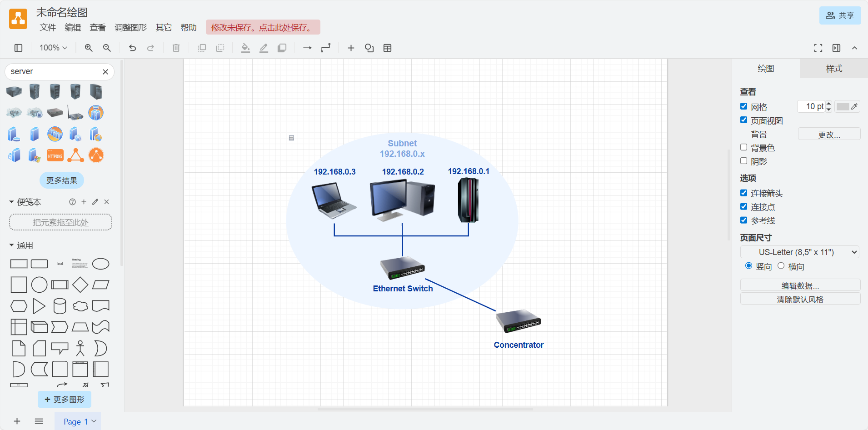Add item to scratchpad plus icon

coord(84,202)
